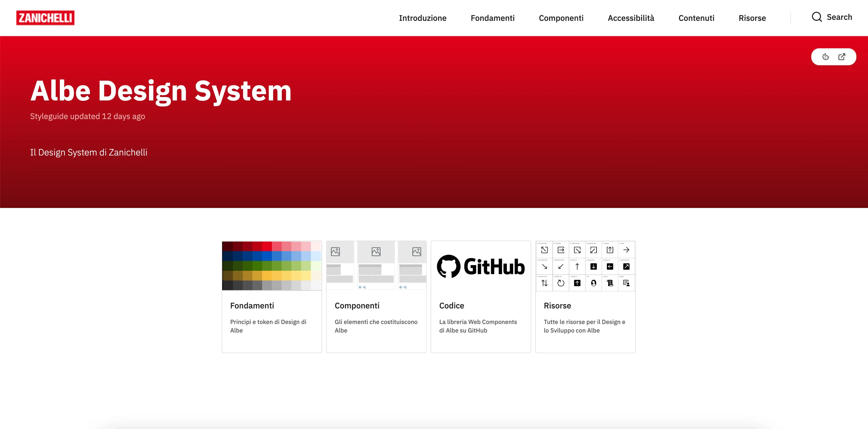Click first image placeholder icon in Componenti card
The width and height of the screenshot is (868, 429).
335,251
